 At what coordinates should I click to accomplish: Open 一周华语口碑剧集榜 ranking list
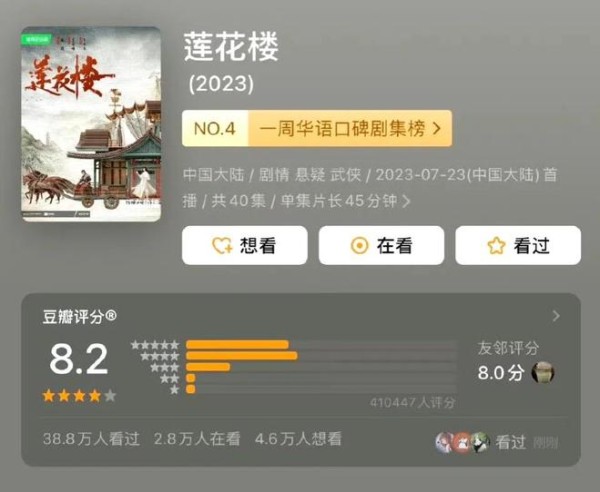(350, 129)
